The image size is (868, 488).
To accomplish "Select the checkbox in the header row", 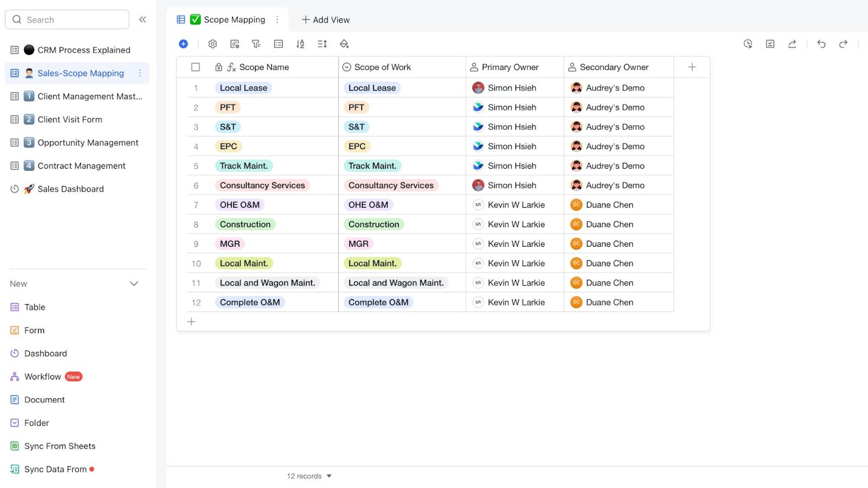I will click(195, 67).
